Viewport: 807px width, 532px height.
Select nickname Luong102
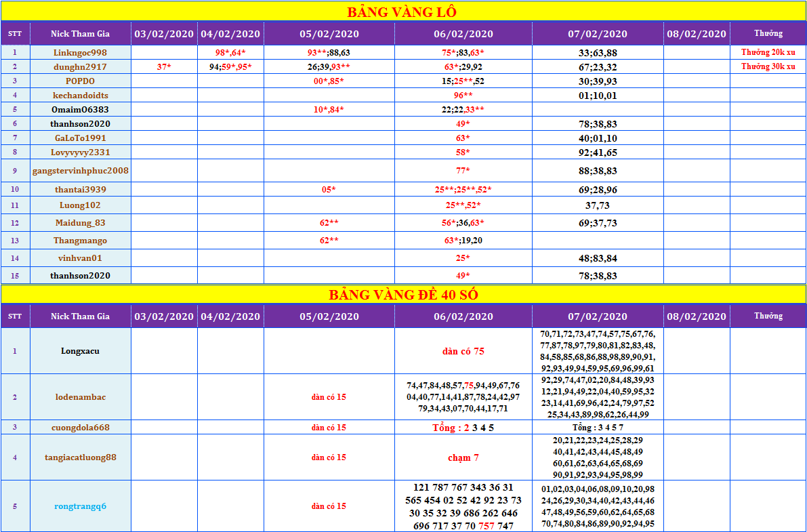coord(80,205)
